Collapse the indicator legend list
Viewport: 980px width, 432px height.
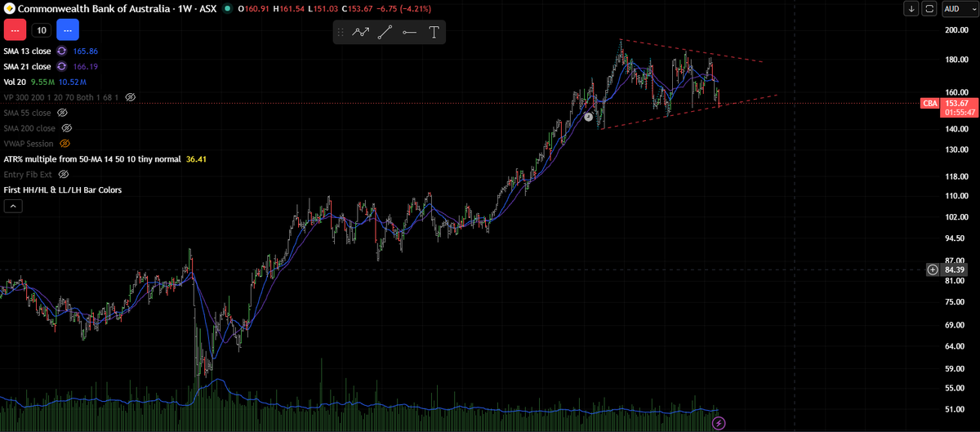[11, 207]
